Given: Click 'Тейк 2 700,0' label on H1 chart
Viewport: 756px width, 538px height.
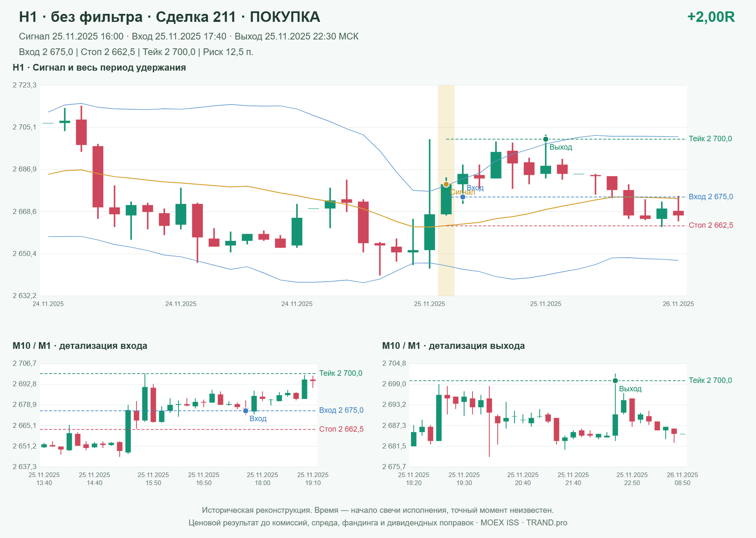Looking at the screenshot, I should pyautogui.click(x=710, y=139).
